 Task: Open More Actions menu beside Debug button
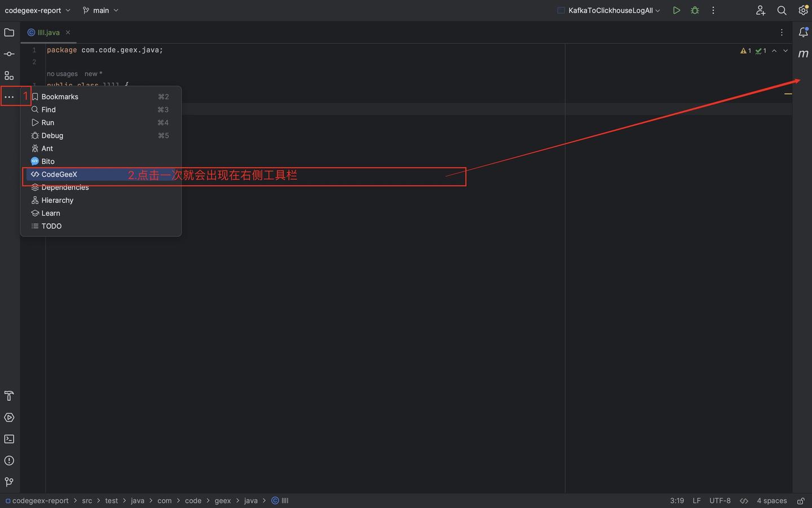(713, 10)
